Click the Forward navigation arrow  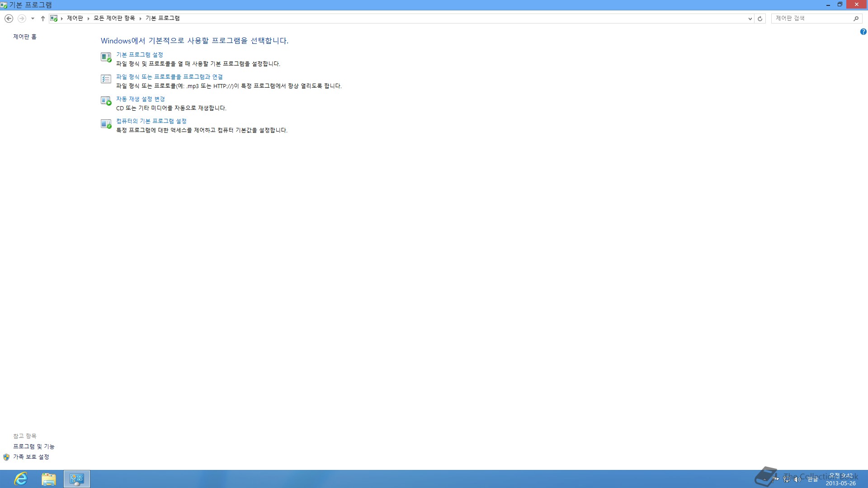tap(21, 19)
